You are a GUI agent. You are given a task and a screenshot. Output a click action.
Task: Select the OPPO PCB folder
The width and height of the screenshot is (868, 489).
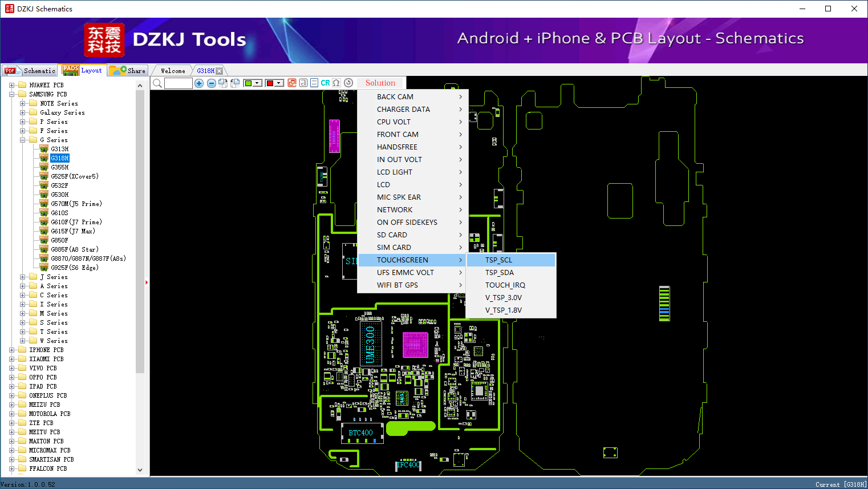pyautogui.click(x=43, y=377)
